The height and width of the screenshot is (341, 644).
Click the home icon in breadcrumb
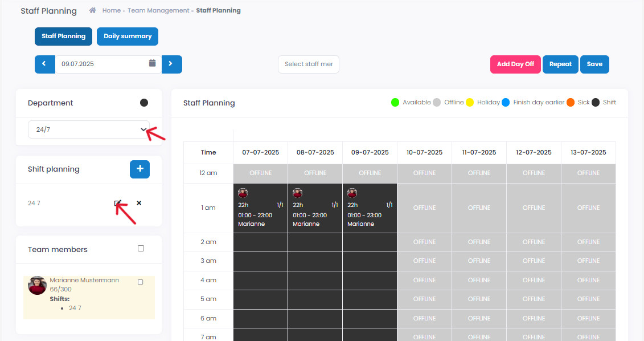(x=93, y=10)
